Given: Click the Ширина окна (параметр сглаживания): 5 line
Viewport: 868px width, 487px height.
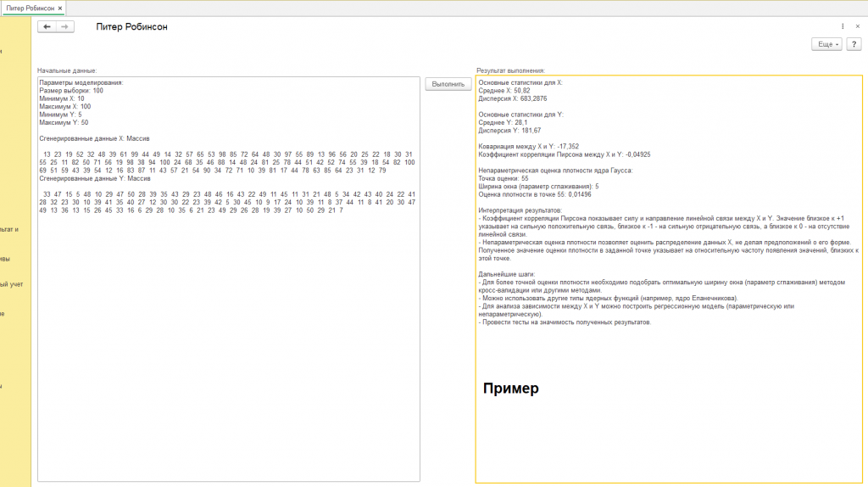Looking at the screenshot, I should pos(538,187).
